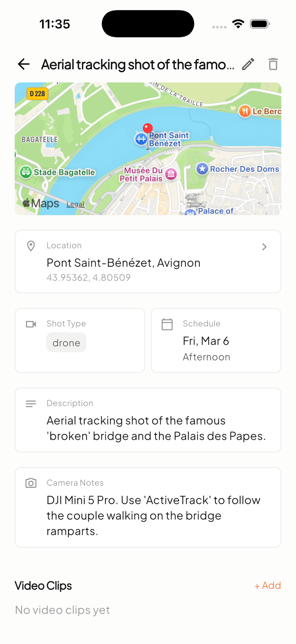Tap the calendar icon in the Schedule card

coord(167,324)
